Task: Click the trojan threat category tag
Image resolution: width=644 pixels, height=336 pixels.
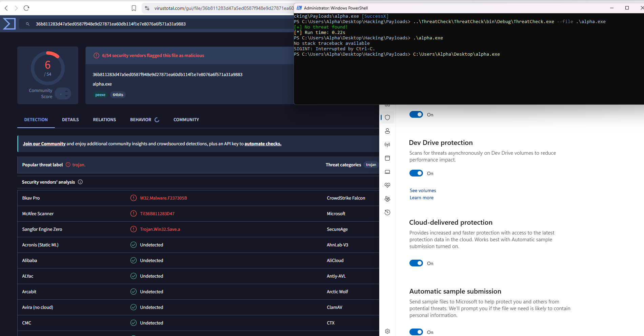Action: [x=371, y=165]
